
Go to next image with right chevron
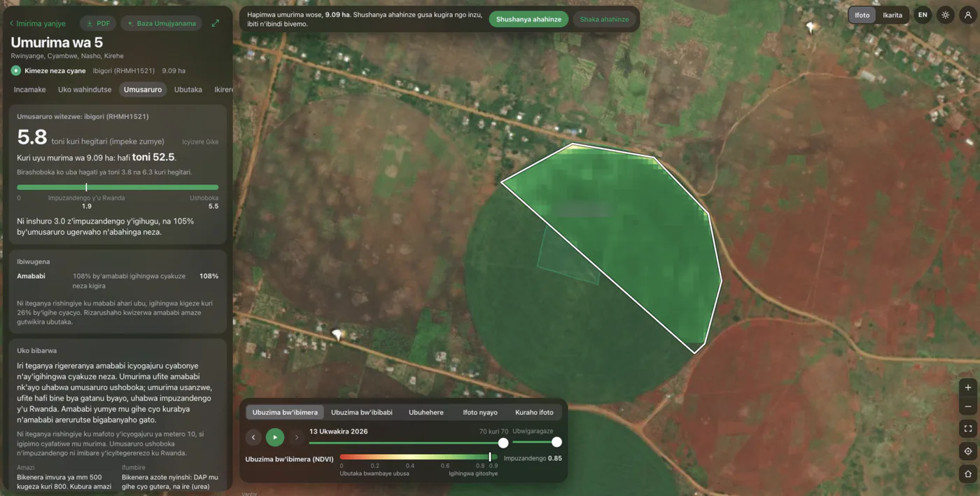(296, 437)
